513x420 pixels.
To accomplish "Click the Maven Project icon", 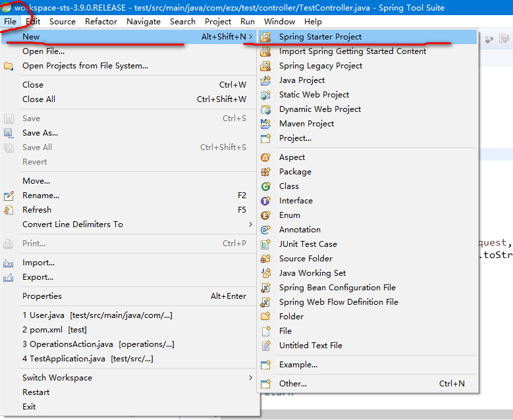I will (265, 124).
